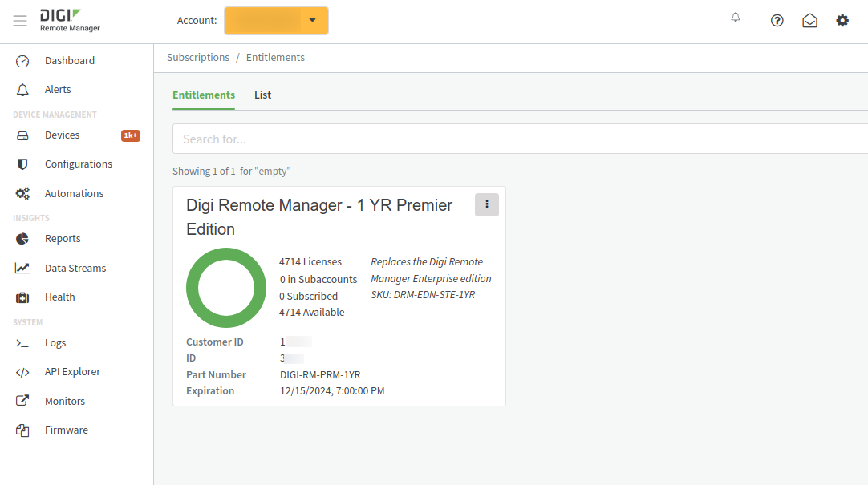Open the settings gear icon
Viewport: 868px width, 485px height.
[x=842, y=21]
